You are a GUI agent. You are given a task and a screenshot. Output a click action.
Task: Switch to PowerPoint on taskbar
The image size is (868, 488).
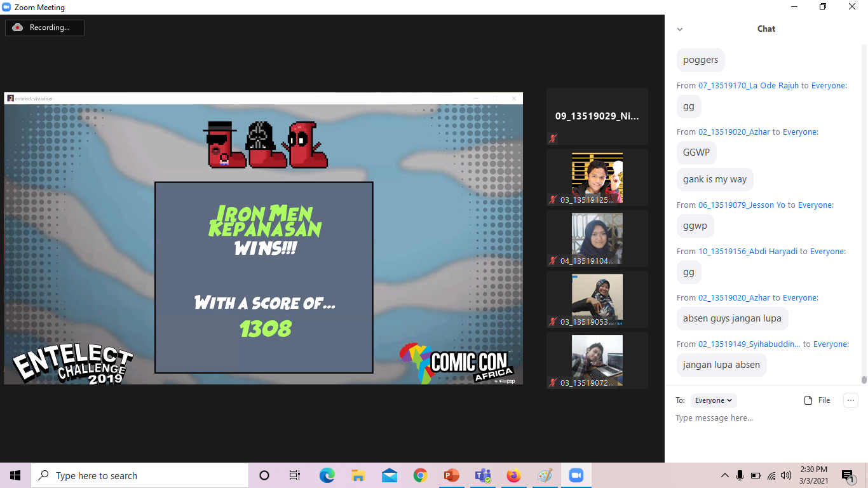[x=452, y=475]
